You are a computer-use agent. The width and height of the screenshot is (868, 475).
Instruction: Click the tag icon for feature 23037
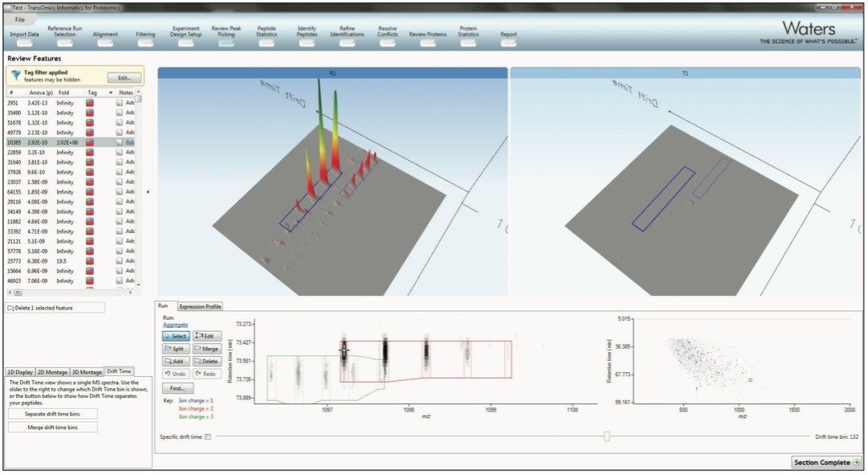point(90,182)
